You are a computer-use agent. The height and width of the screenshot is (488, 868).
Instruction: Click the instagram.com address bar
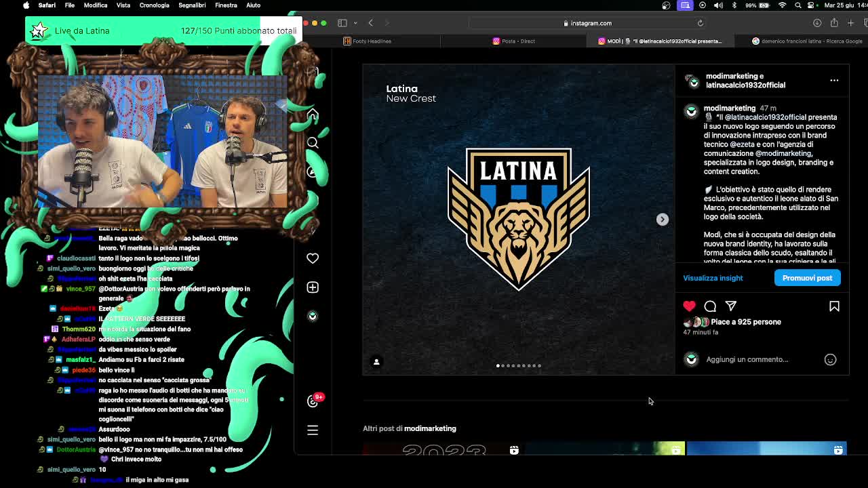[x=587, y=23]
